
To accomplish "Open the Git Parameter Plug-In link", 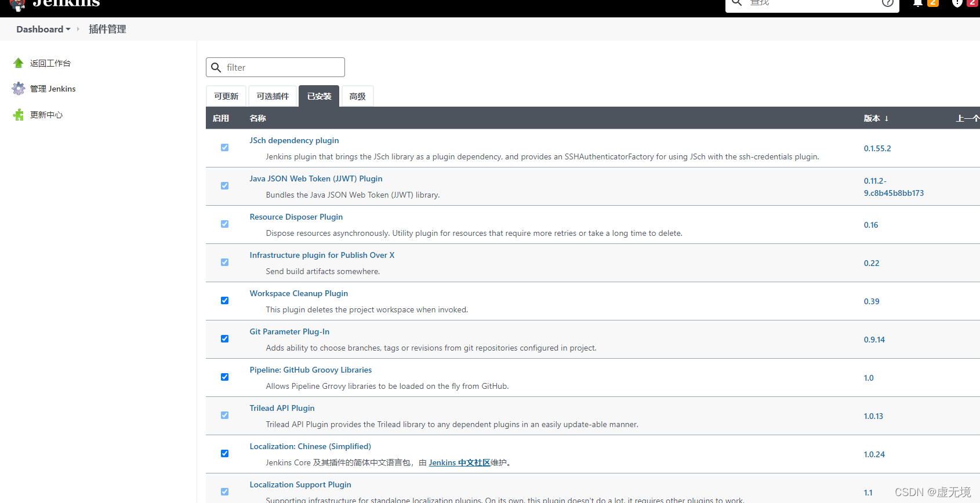I will coord(289,332).
